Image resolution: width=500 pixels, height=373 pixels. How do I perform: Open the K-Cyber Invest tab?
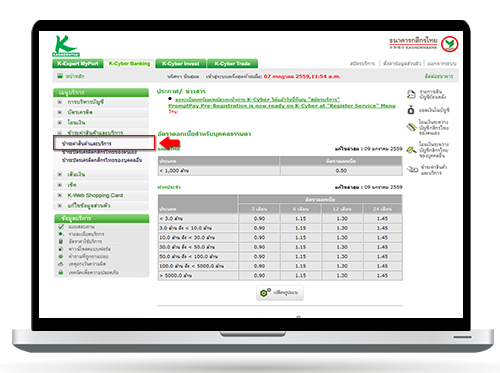pyautogui.click(x=180, y=63)
